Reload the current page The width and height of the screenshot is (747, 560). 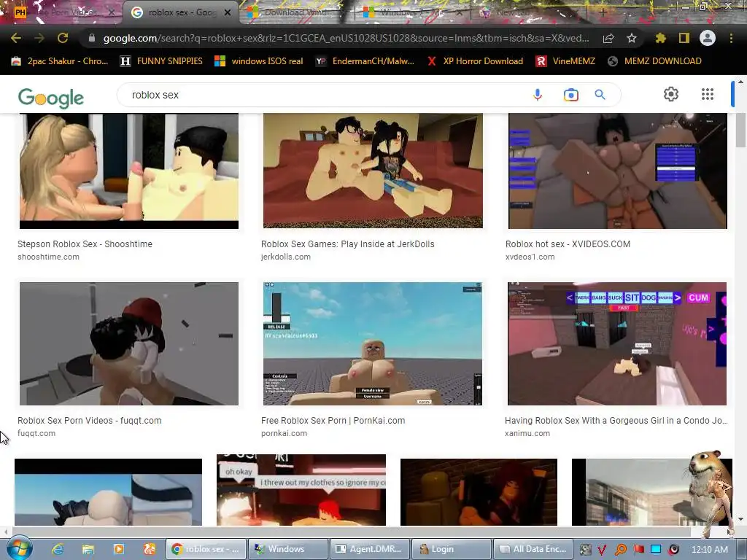click(x=63, y=38)
